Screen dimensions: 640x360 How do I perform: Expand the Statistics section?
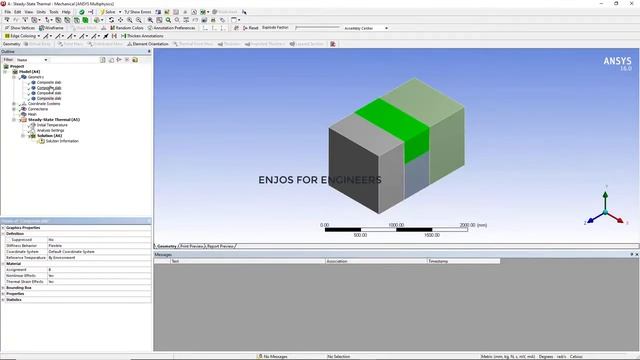pos(3,300)
